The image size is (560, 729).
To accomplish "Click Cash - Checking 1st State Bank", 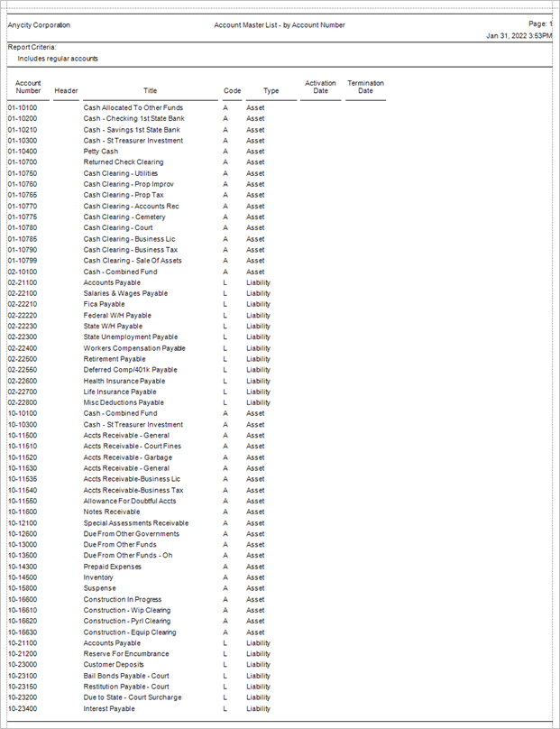I will 133,118.
